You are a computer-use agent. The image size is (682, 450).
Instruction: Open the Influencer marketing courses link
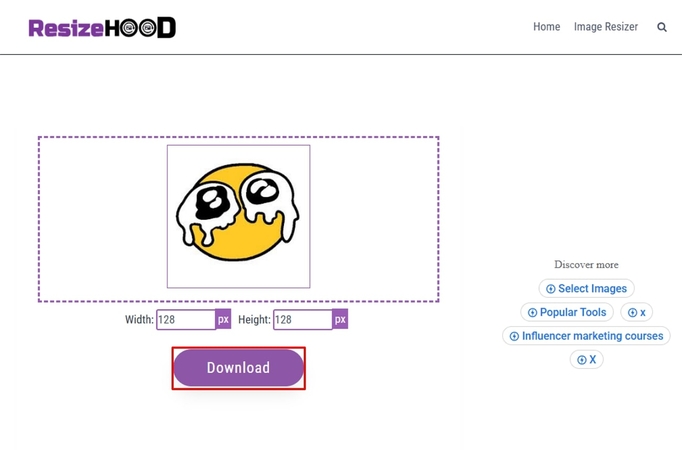586,336
